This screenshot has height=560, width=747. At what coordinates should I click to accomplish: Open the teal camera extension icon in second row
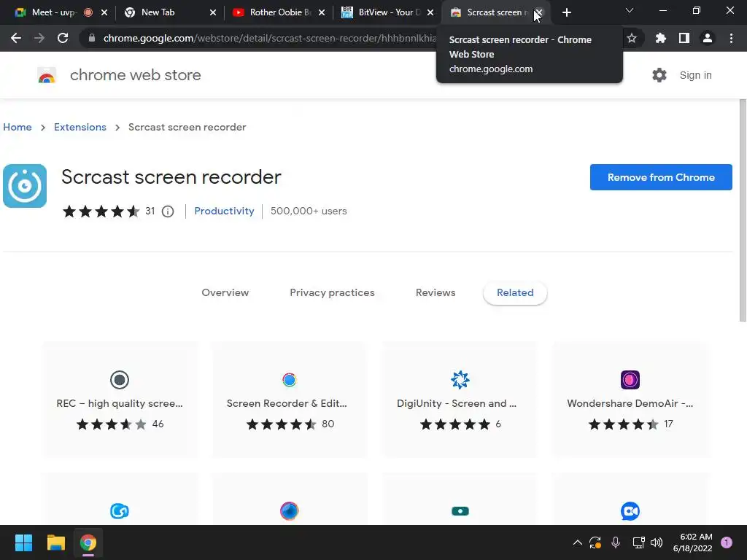[x=460, y=511]
